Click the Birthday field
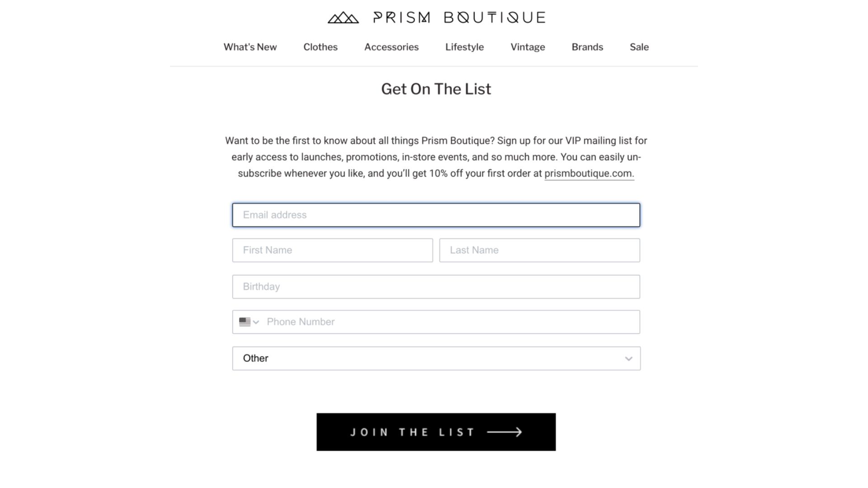The width and height of the screenshot is (868, 488). 436,287
